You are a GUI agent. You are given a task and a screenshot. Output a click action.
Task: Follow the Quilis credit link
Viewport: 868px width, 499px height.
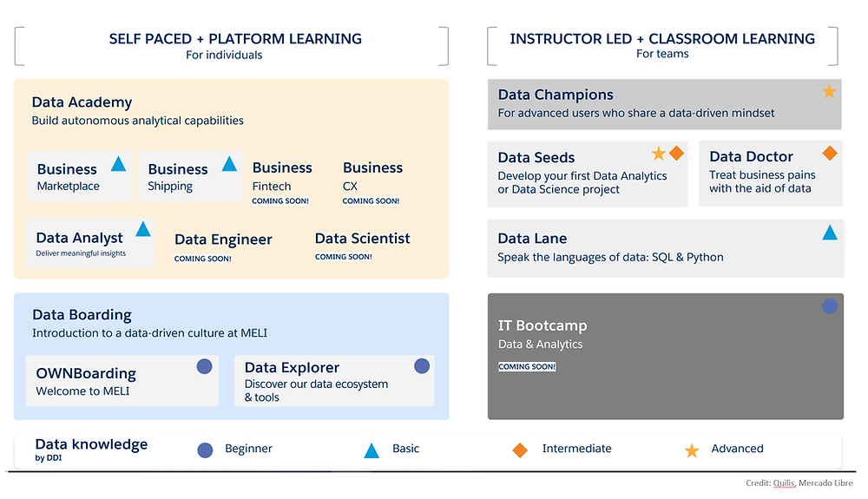(784, 483)
